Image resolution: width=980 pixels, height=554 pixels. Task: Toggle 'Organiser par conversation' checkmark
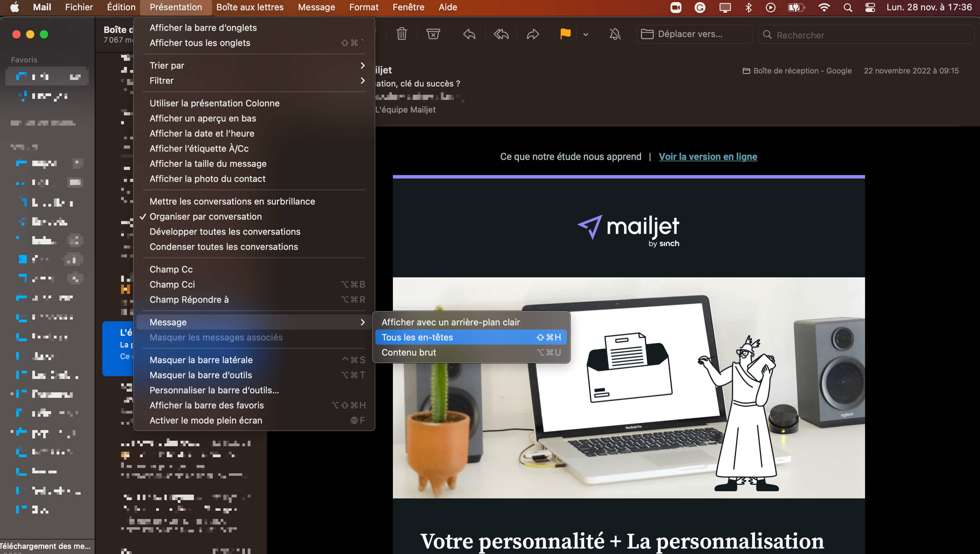coord(205,217)
